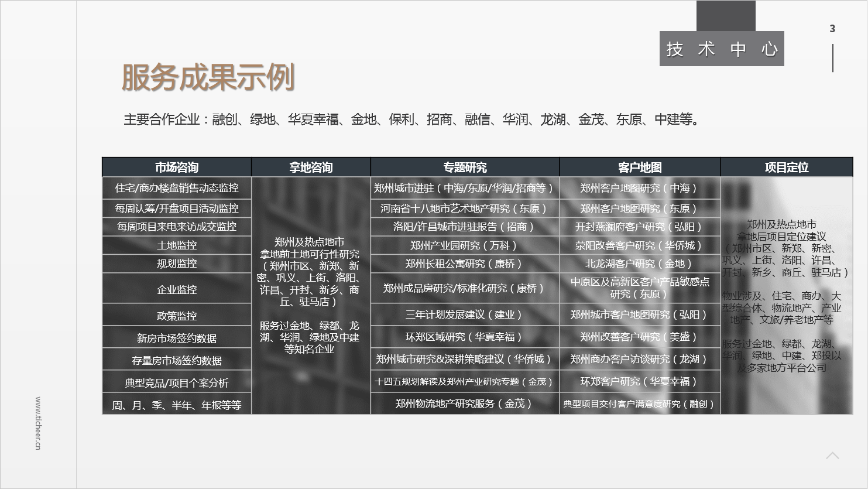Click the 主要合作企业 partner list line
Screen dimensions: 868x489
pyautogui.click(x=412, y=119)
